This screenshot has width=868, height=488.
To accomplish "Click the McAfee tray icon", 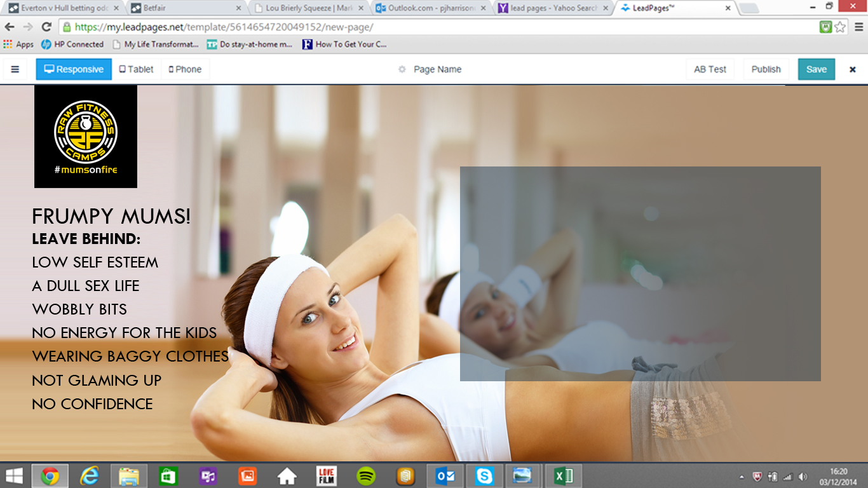I will pyautogui.click(x=757, y=477).
